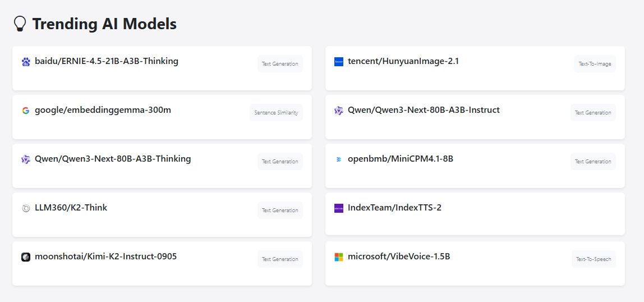644x302 pixels.
Task: Click the Microsoft four-square logo icon
Action: (338, 257)
